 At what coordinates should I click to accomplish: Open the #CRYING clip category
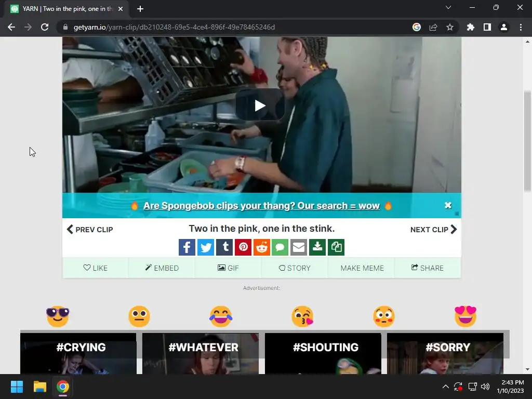coord(78,353)
